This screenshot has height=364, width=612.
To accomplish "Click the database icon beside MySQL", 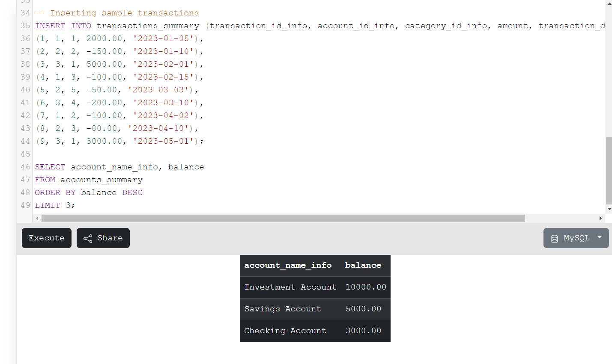I will (555, 239).
